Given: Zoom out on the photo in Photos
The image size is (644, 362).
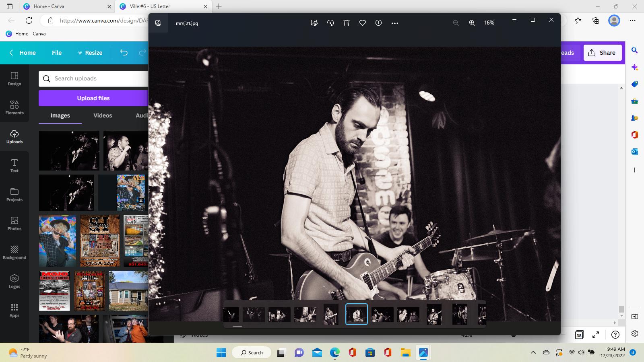Looking at the screenshot, I should (456, 23).
